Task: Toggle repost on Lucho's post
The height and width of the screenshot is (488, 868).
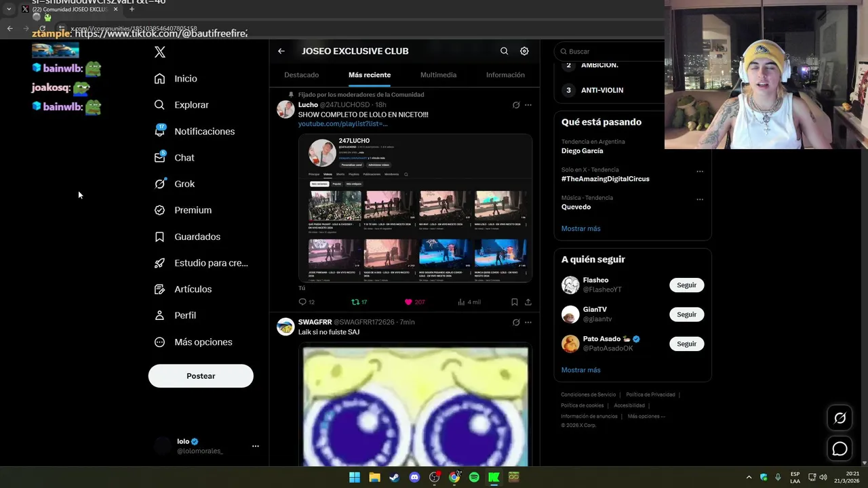Action: tap(359, 302)
